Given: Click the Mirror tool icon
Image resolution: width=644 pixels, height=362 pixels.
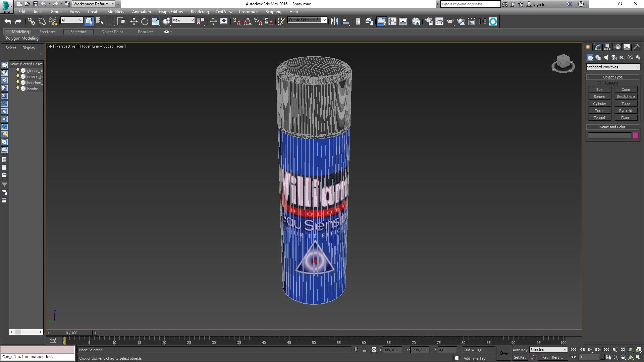Looking at the screenshot, I should [334, 21].
